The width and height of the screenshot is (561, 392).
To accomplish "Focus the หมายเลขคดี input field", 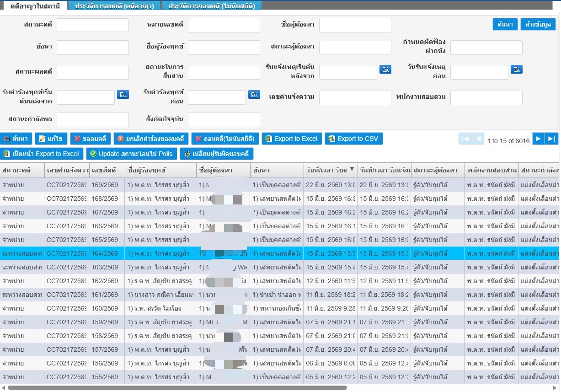I will [224, 25].
